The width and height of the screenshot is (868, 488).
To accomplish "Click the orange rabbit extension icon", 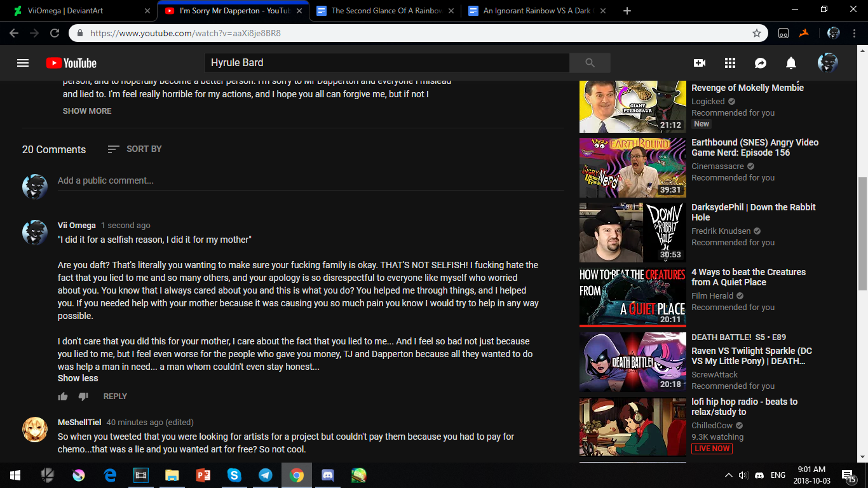I will click(804, 33).
